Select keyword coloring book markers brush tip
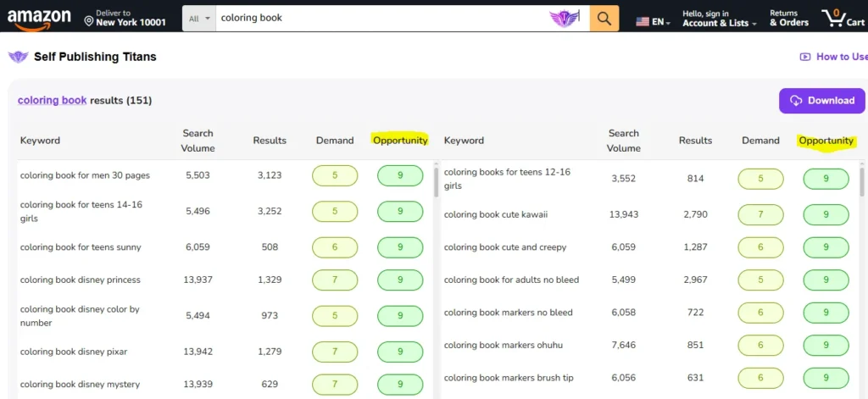Image resolution: width=868 pixels, height=399 pixels. 509,378
